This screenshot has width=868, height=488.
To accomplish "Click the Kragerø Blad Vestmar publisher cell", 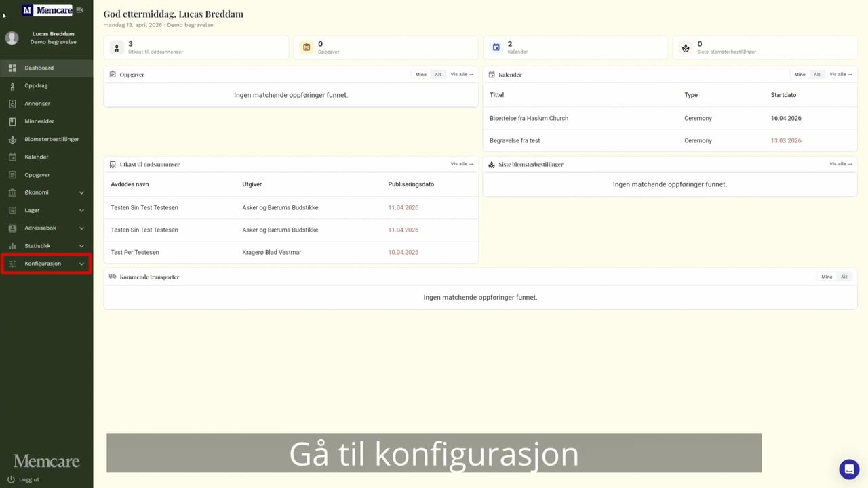I will tap(271, 252).
